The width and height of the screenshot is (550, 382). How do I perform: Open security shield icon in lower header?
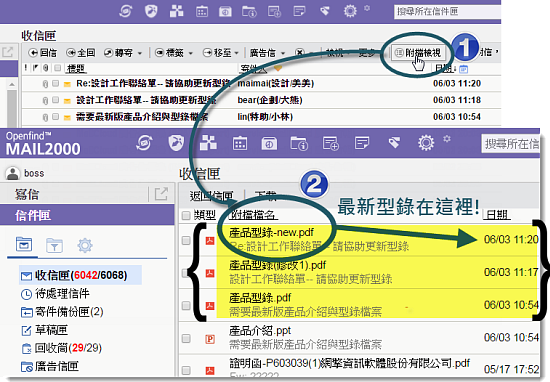tap(176, 143)
